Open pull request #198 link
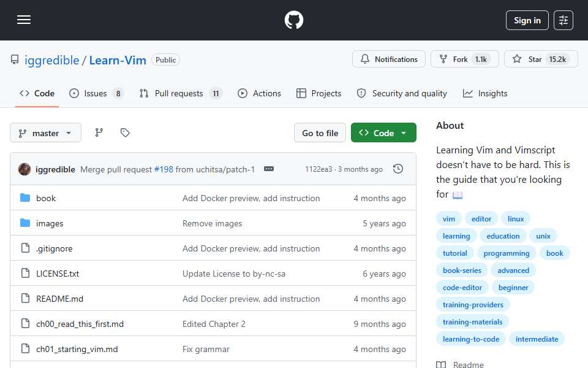Image resolution: width=588 pixels, height=368 pixels. pyautogui.click(x=164, y=170)
